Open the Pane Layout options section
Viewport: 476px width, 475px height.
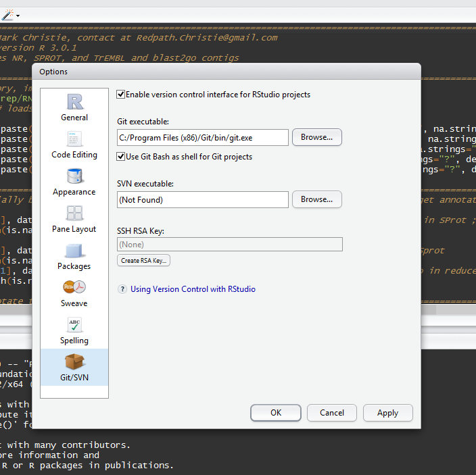pyautogui.click(x=74, y=219)
